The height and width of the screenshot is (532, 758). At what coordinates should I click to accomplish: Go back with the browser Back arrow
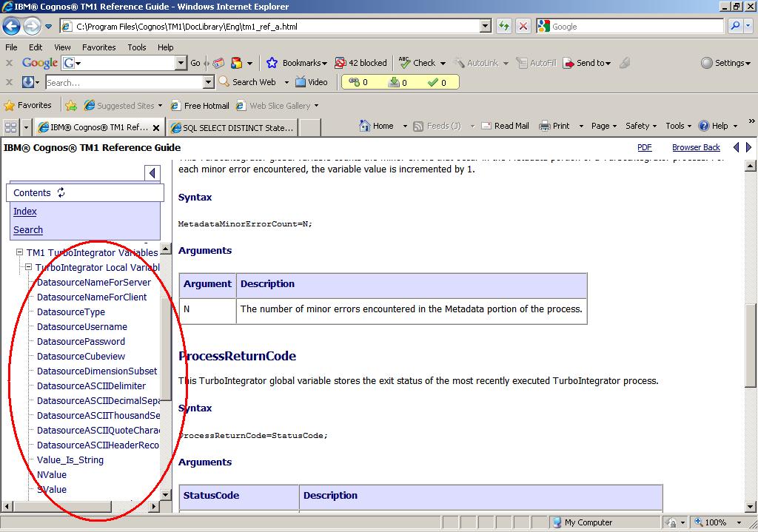[x=12, y=26]
